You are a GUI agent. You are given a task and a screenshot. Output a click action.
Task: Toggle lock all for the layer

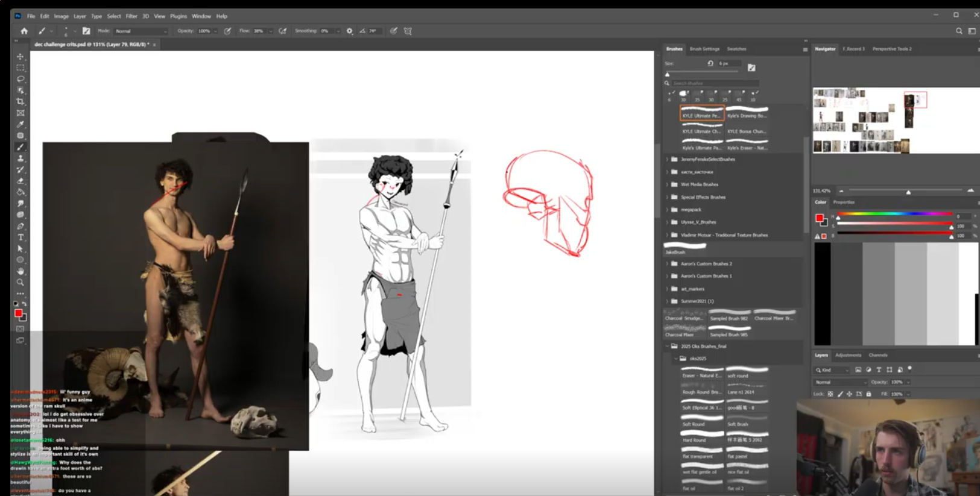pos(868,394)
